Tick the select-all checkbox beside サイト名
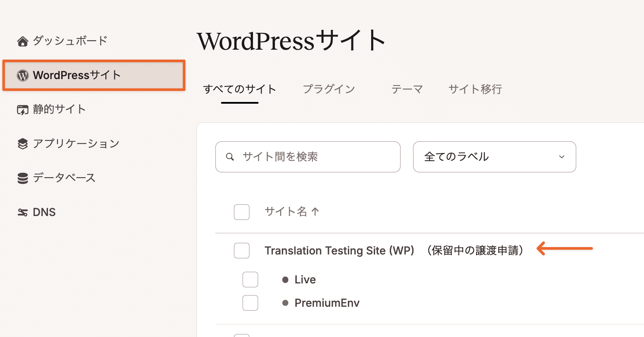The height and width of the screenshot is (337, 644). click(242, 212)
